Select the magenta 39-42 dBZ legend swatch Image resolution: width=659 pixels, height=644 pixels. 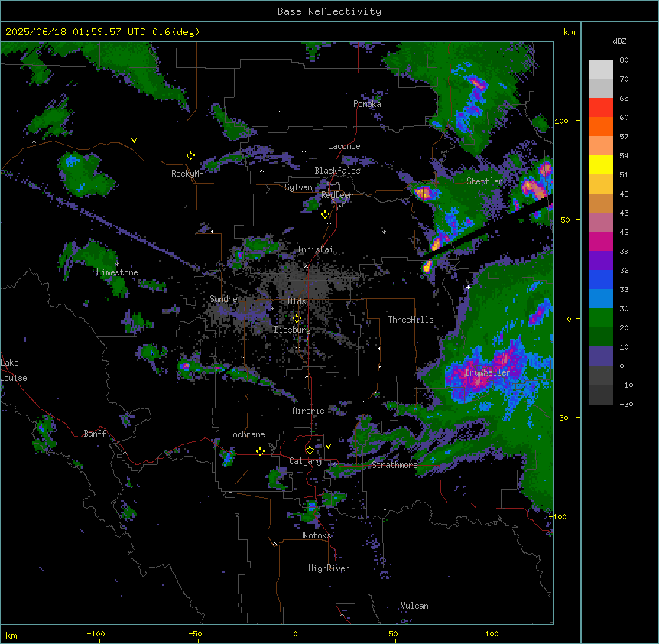(601, 241)
